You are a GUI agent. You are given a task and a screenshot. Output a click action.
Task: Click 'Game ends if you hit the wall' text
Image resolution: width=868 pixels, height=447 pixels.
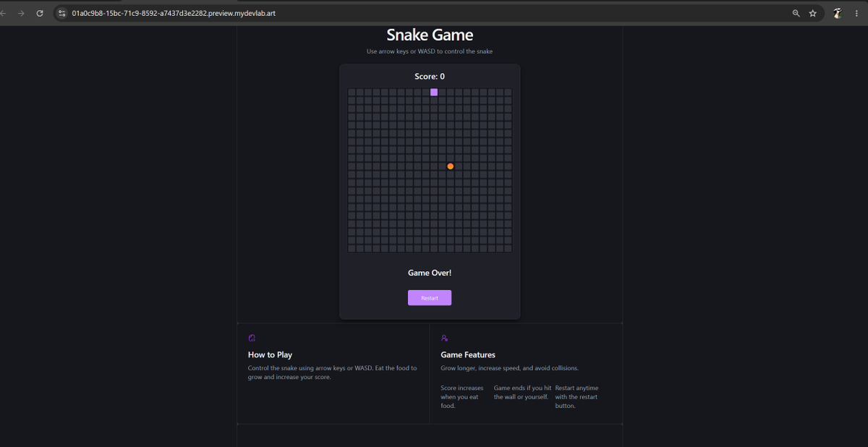pyautogui.click(x=522, y=393)
